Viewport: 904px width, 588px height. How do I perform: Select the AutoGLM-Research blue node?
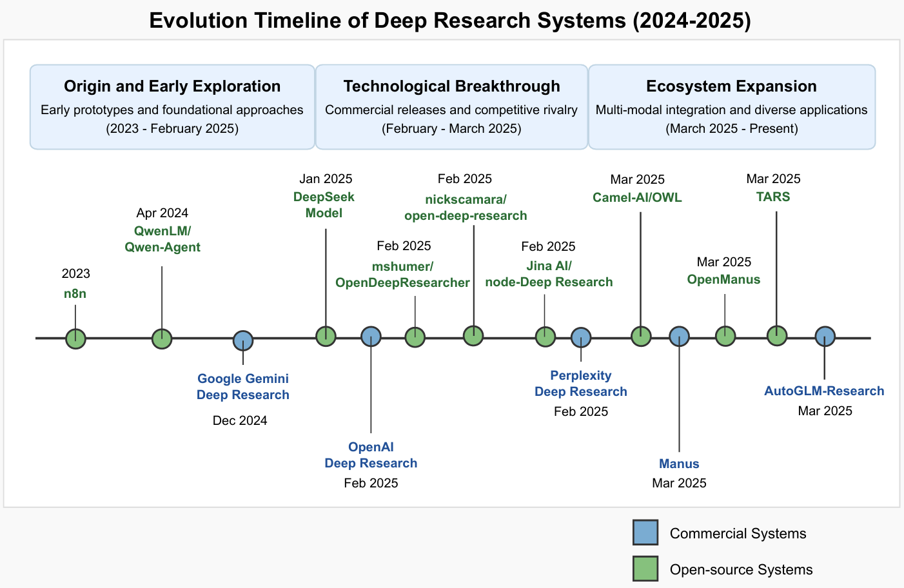pyautogui.click(x=825, y=337)
